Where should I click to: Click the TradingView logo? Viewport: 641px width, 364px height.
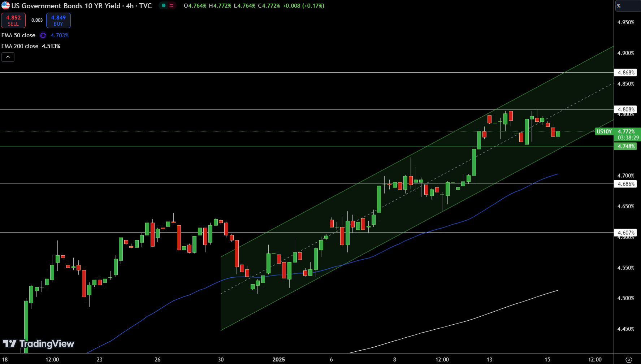[38, 343]
